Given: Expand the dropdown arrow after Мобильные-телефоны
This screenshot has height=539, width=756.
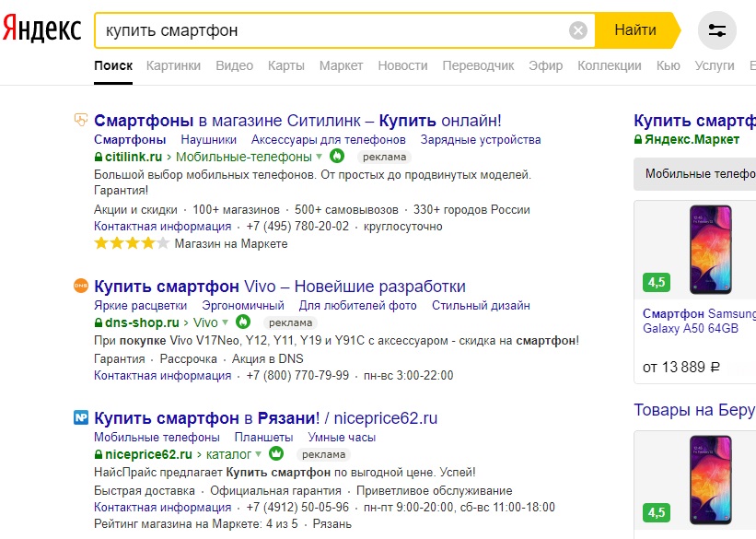Looking at the screenshot, I should 319,157.
